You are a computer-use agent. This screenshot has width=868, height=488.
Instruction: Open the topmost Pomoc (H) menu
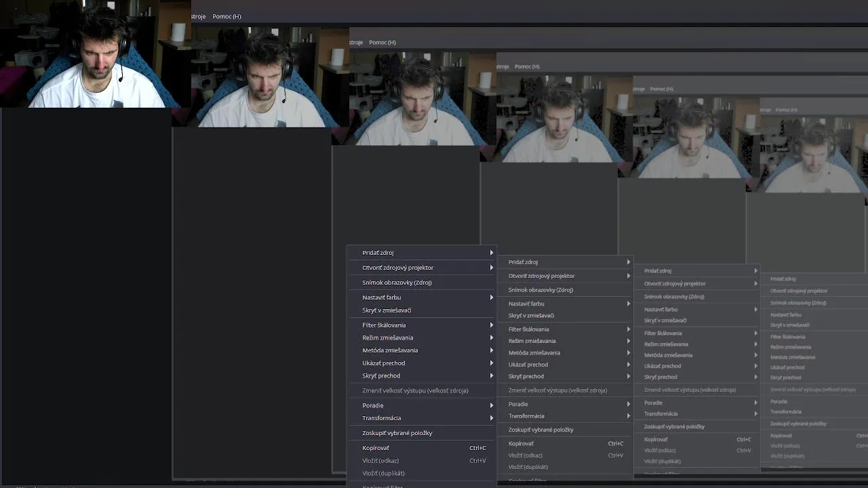pos(226,16)
